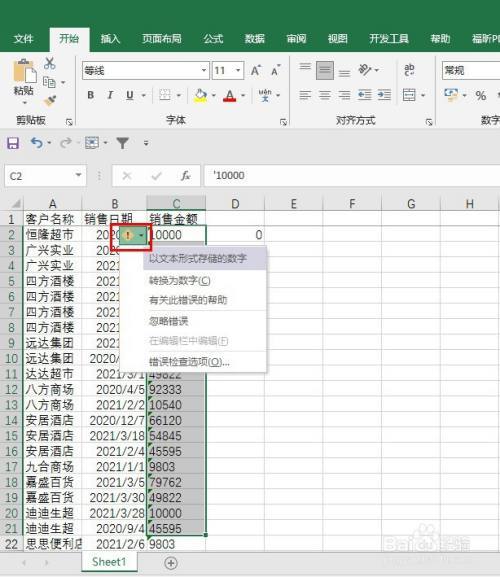Apply the yellow fill color bucket
Viewport: 500px width, 577px height.
(201, 95)
